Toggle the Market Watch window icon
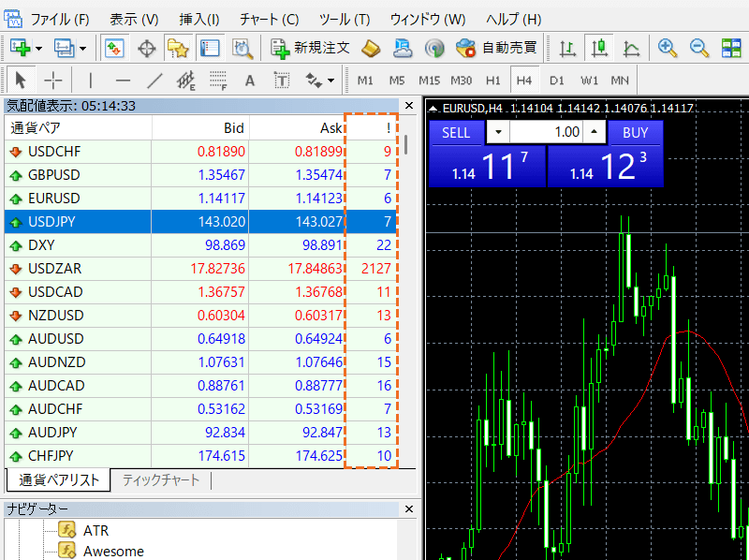The image size is (749, 560). [x=114, y=48]
